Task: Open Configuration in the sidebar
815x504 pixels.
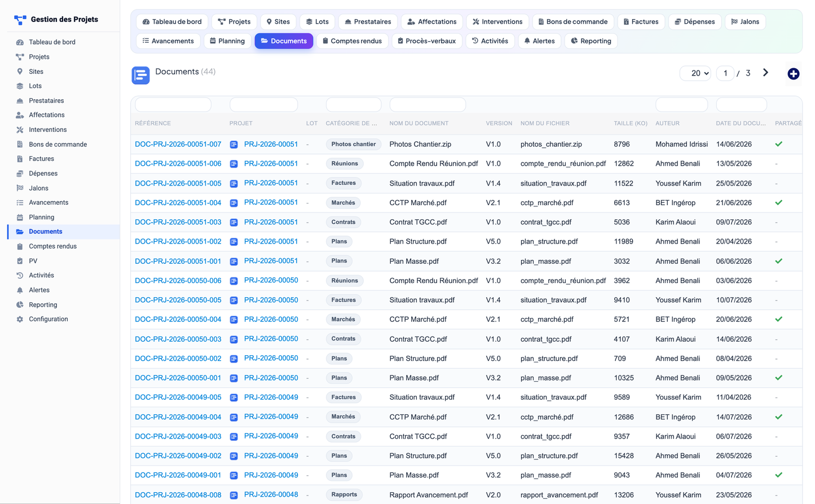Action: click(49, 319)
